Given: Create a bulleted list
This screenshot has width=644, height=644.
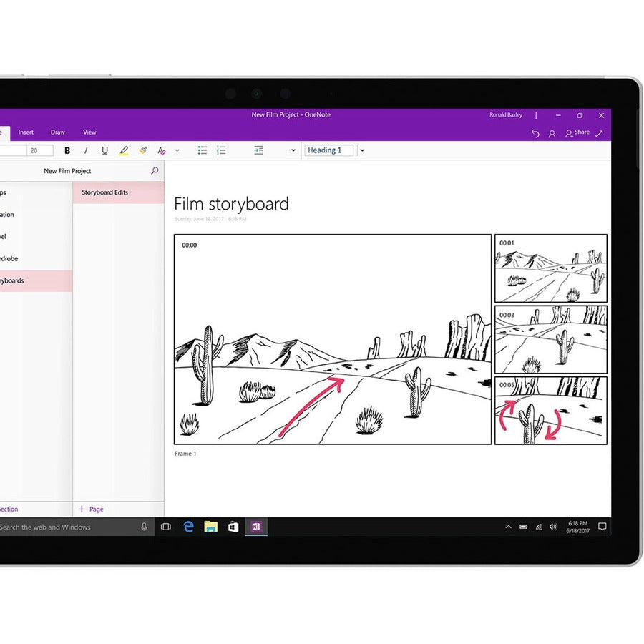Looking at the screenshot, I should 203,150.
